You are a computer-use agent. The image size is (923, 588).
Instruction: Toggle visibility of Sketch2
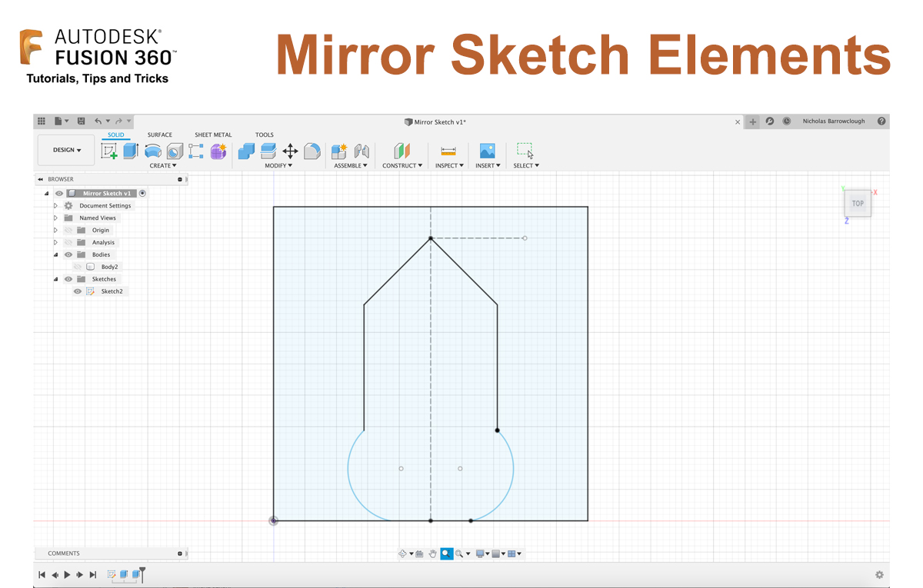[x=77, y=291]
